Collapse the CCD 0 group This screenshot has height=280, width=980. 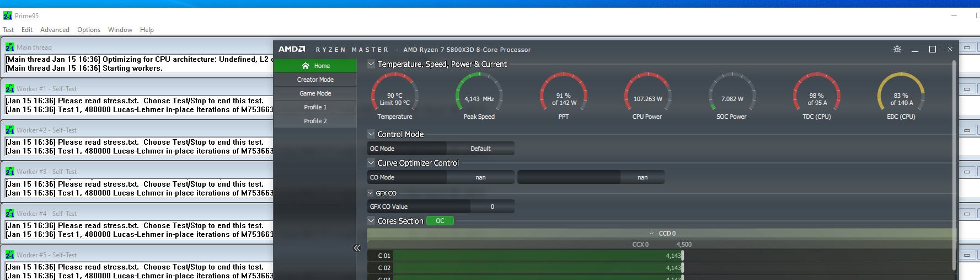pyautogui.click(x=651, y=233)
